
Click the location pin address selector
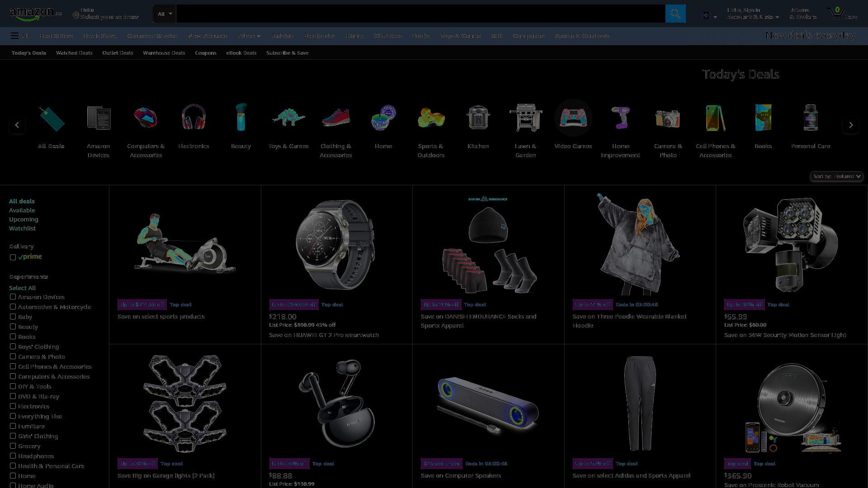point(105,14)
